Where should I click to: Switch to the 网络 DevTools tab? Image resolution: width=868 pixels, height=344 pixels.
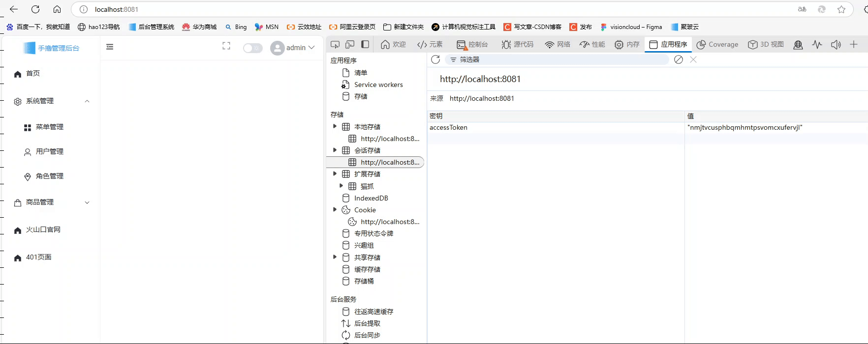pos(558,44)
